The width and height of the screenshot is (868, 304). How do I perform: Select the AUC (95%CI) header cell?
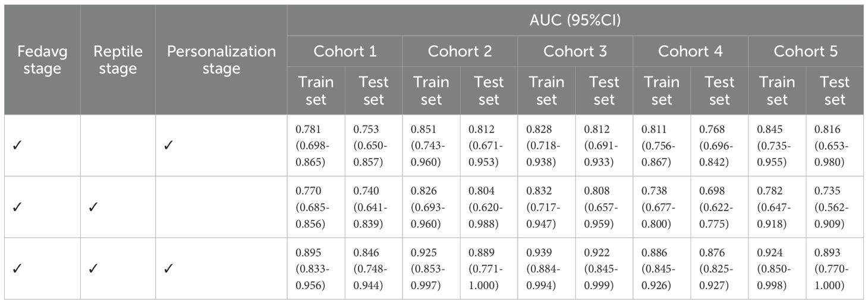click(575, 20)
